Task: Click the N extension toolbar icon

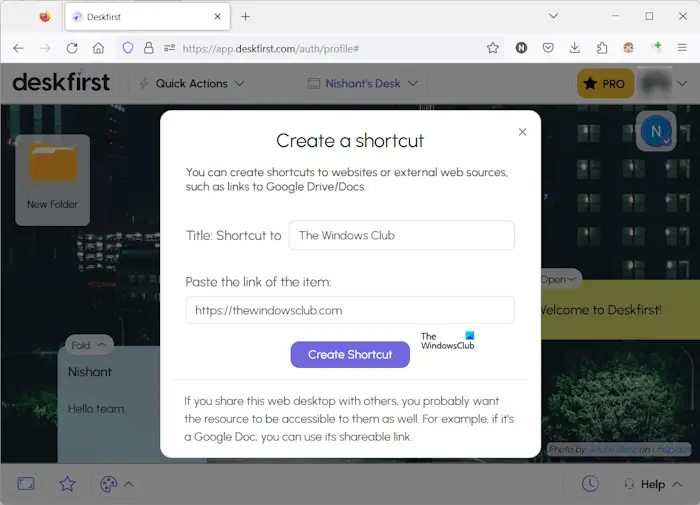Action: click(x=521, y=48)
